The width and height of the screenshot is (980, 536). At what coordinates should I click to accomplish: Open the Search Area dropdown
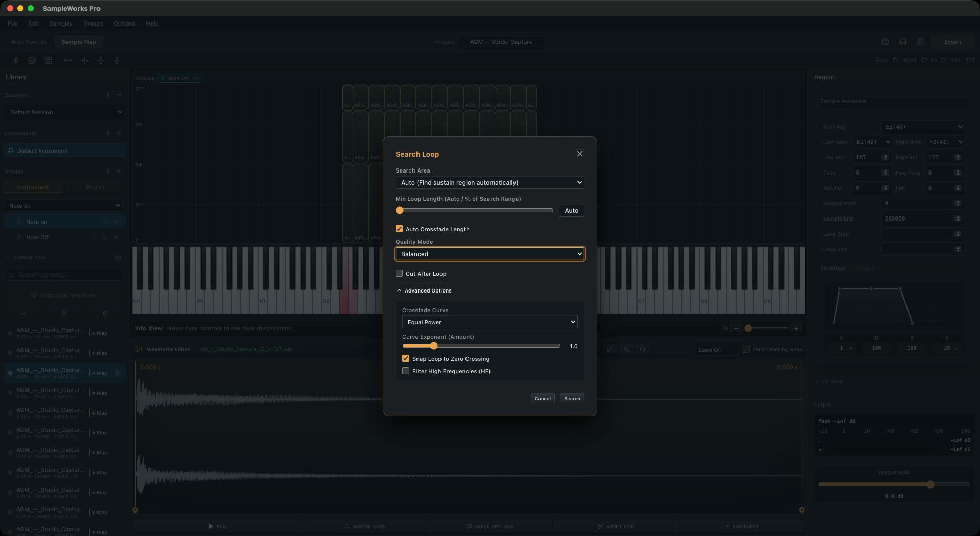pyautogui.click(x=489, y=182)
